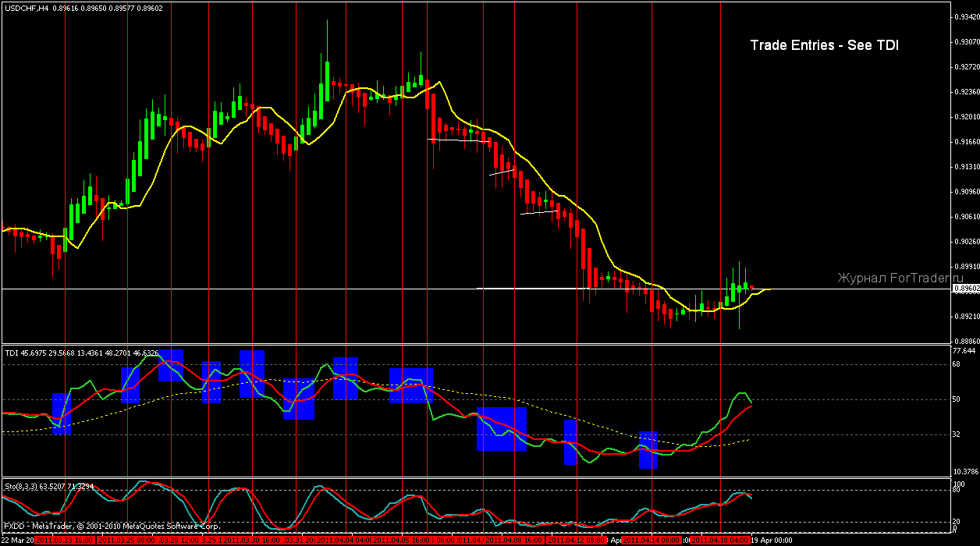Select the 2011.04.05 16:00 time marker
Screen dimensions: 980x546
point(401,540)
